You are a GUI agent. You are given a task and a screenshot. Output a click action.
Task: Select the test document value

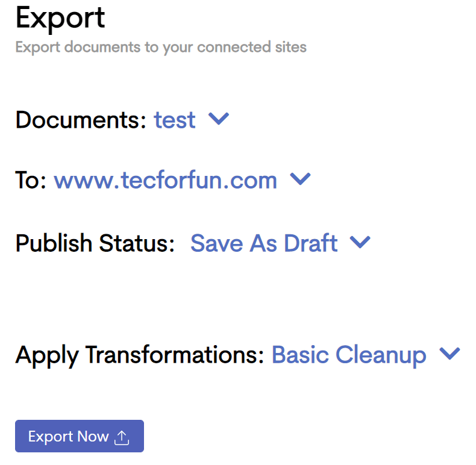pyautogui.click(x=175, y=120)
